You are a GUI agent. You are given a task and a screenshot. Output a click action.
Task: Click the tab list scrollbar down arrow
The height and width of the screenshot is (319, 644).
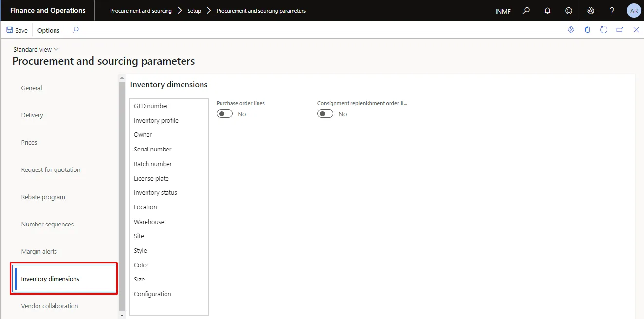click(122, 316)
